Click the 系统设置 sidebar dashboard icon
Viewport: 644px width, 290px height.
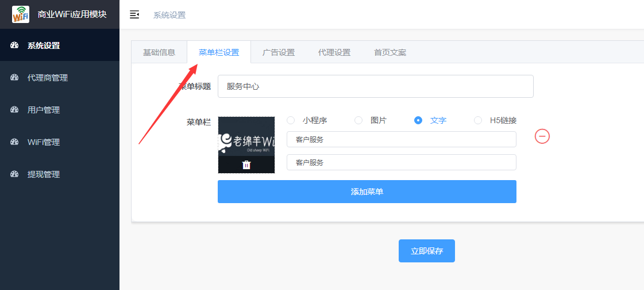click(15, 45)
